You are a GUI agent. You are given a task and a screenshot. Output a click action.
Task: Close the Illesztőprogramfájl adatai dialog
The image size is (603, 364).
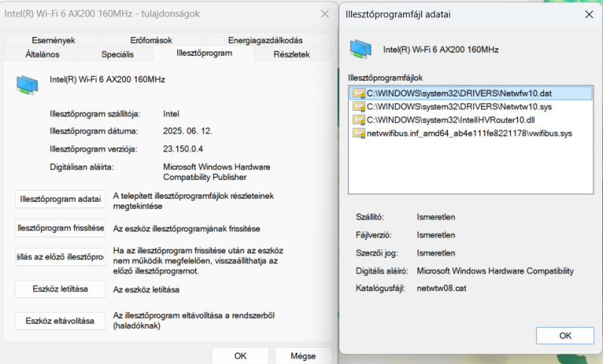point(589,14)
